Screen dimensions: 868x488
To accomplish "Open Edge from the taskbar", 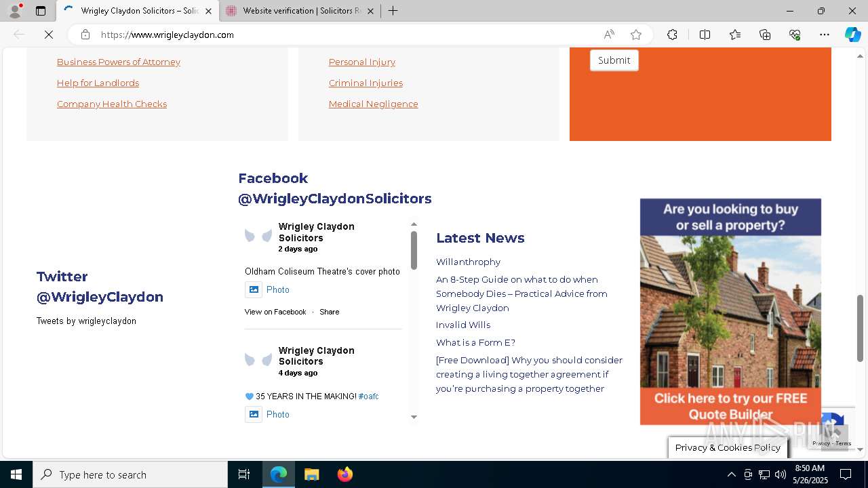I will point(279,474).
